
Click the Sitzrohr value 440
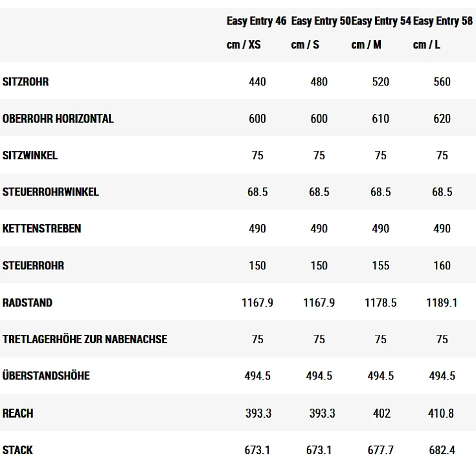257,82
